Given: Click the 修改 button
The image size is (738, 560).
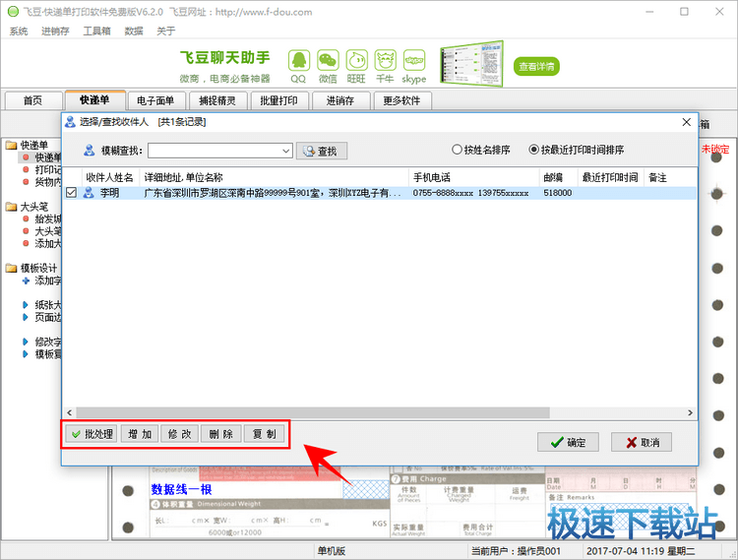Looking at the screenshot, I should (179, 434).
